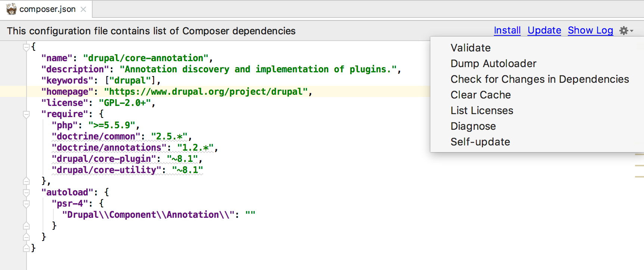The image size is (644, 270).
Task: Place cursor in the description string value
Action: pyautogui.click(x=258, y=69)
